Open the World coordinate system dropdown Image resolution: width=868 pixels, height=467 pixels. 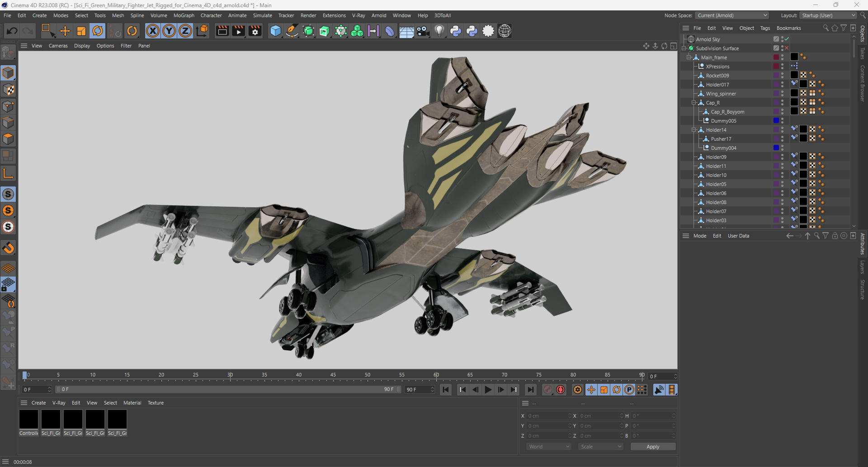549,447
